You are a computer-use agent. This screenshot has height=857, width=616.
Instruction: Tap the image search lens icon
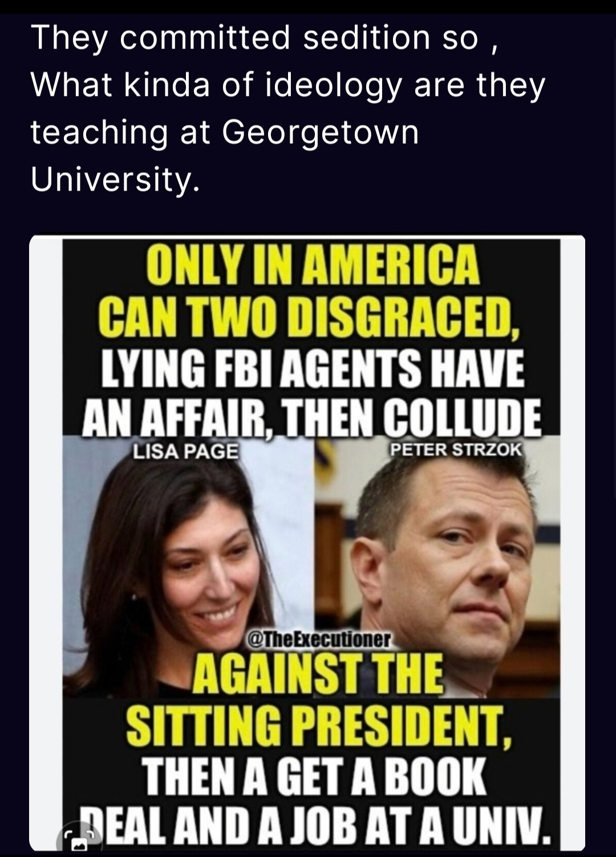(x=79, y=839)
